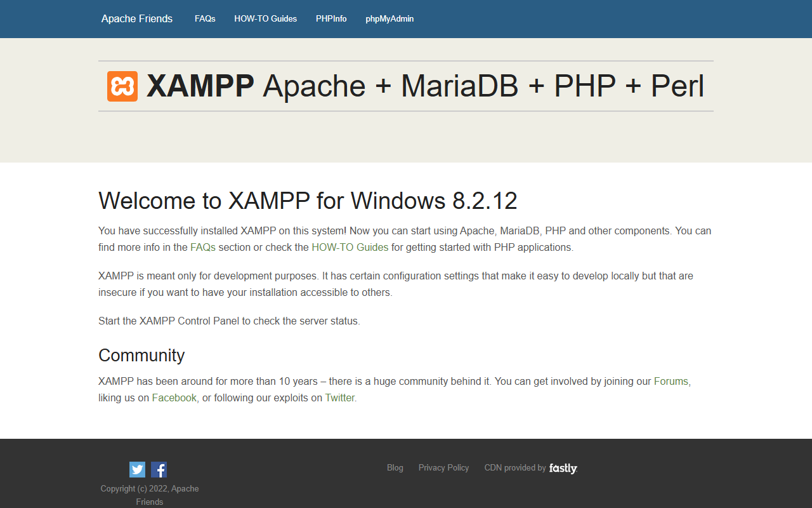812x508 pixels.
Task: Visit the Twitter text link in Community
Action: click(340, 398)
